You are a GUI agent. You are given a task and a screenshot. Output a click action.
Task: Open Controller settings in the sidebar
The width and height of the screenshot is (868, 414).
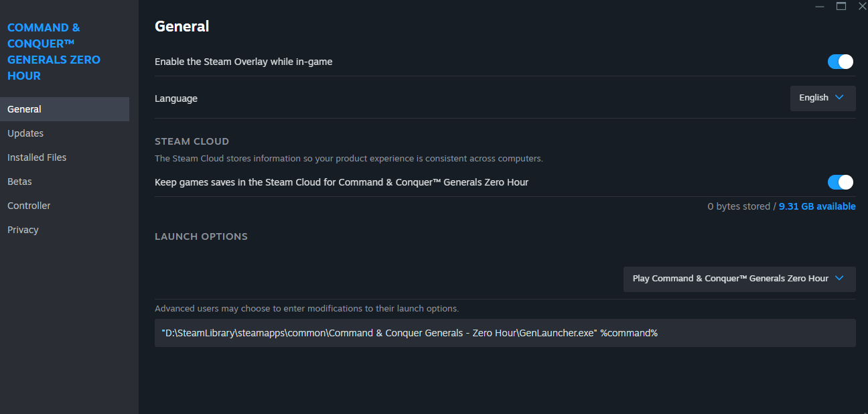point(29,206)
